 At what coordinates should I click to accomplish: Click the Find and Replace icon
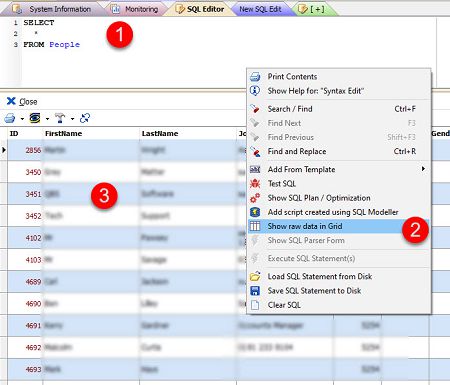click(x=255, y=152)
